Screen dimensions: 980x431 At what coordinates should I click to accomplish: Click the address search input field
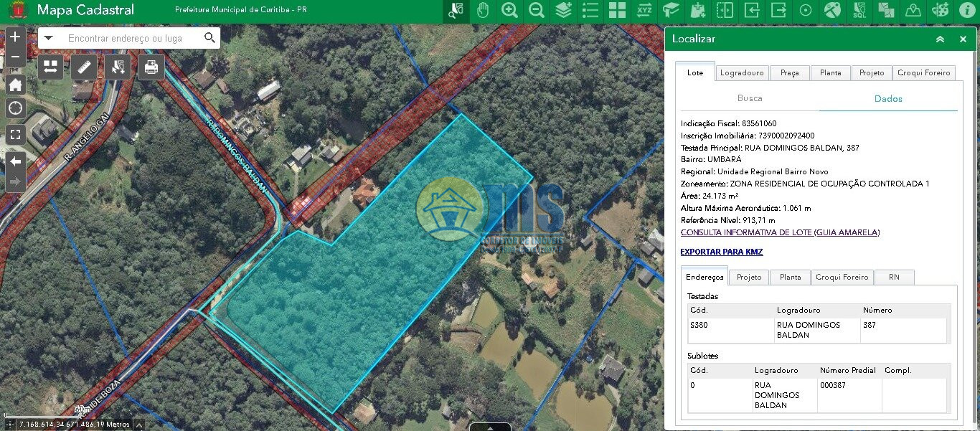point(129,38)
